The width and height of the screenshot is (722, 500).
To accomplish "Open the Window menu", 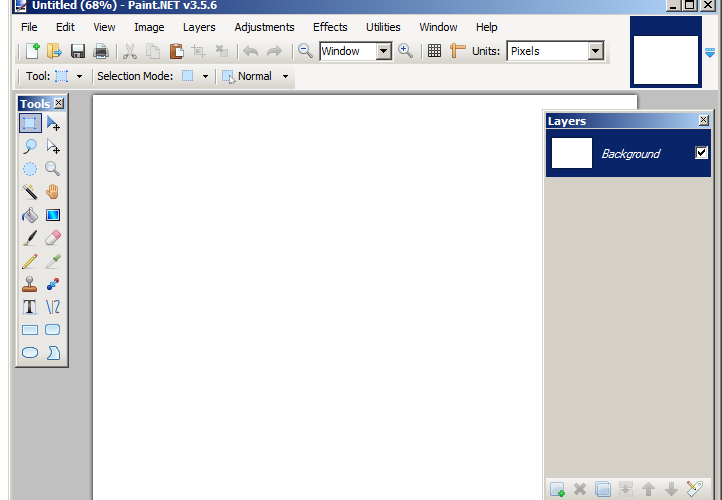I will click(x=438, y=27).
